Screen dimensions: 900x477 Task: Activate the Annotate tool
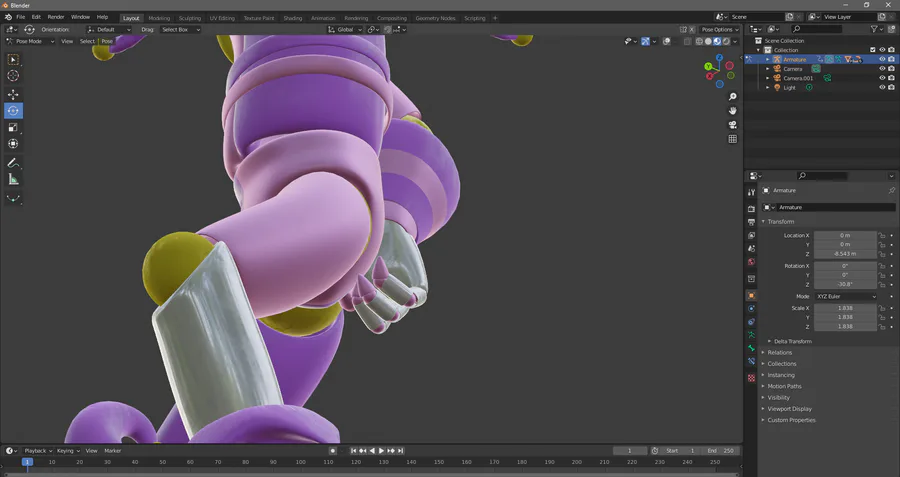point(13,163)
